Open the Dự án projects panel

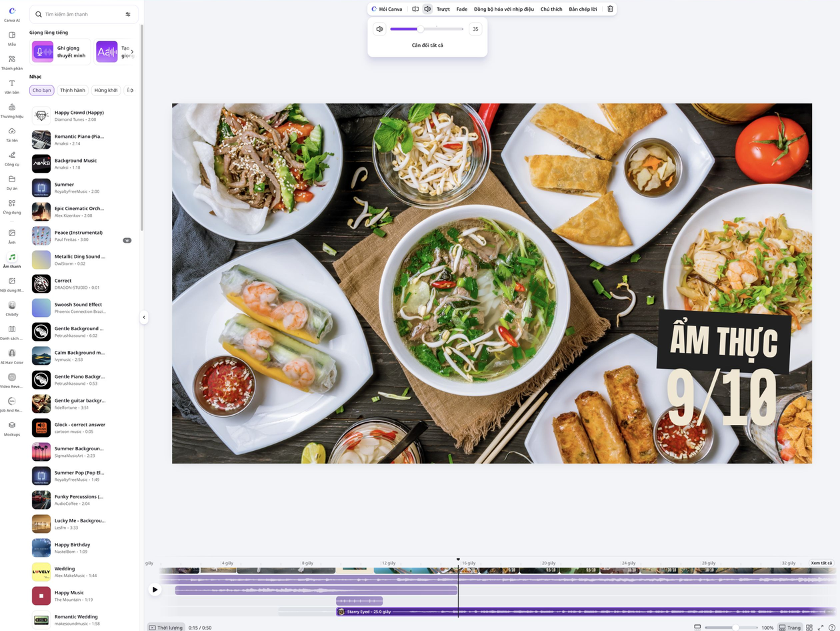(12, 182)
